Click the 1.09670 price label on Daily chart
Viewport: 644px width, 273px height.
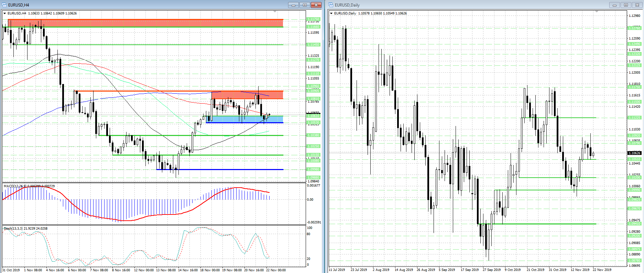tap(634, 209)
